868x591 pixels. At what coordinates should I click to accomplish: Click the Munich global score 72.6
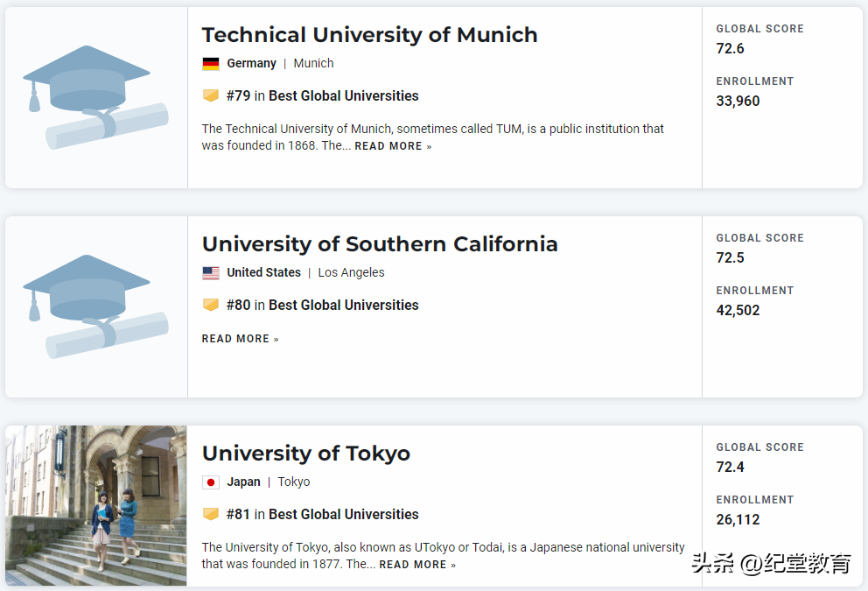coord(730,48)
